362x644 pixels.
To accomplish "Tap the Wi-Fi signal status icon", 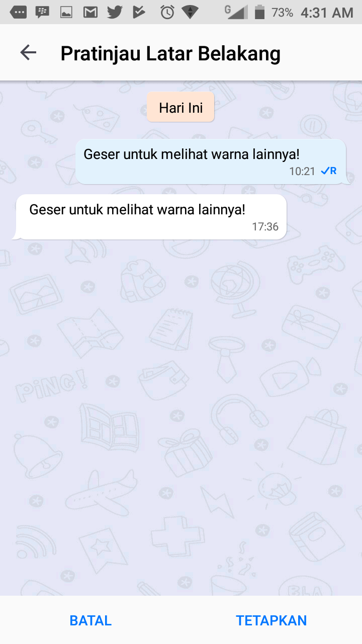I will [190, 12].
